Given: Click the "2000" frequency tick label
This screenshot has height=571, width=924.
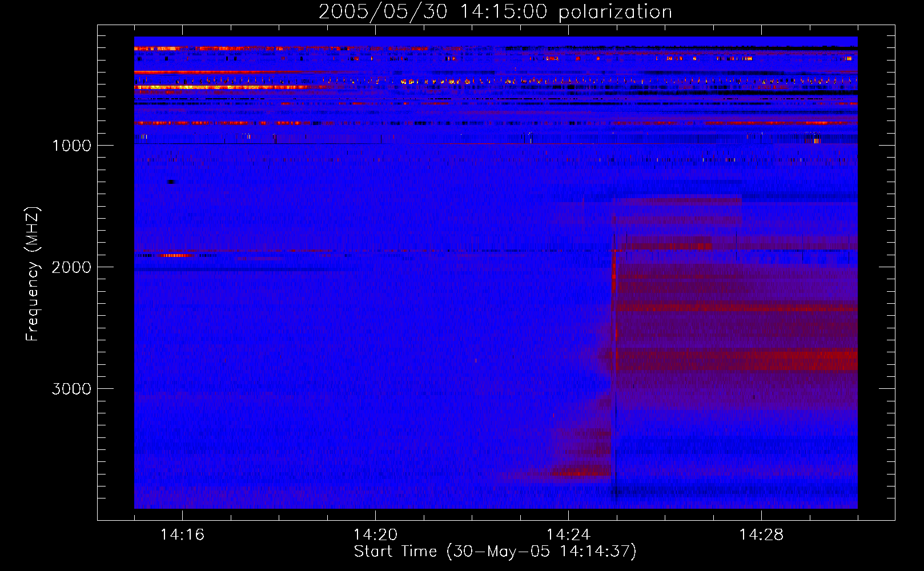Looking at the screenshot, I should 71,267.
